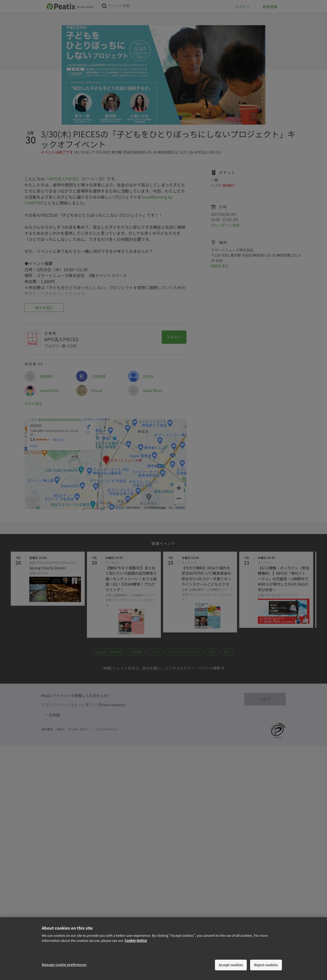The width and height of the screenshot is (327, 980).
Task: Click the Reject cookies button
Action: pos(266,965)
